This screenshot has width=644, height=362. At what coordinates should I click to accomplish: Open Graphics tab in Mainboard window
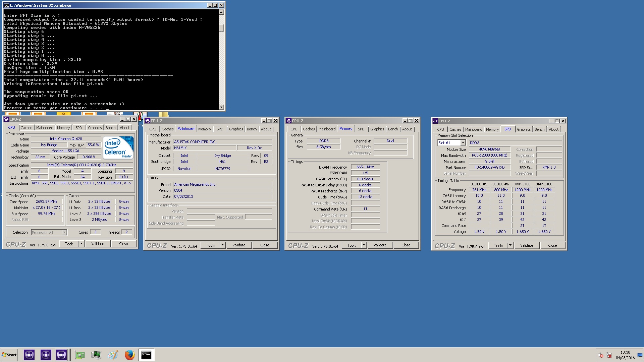[236, 129]
